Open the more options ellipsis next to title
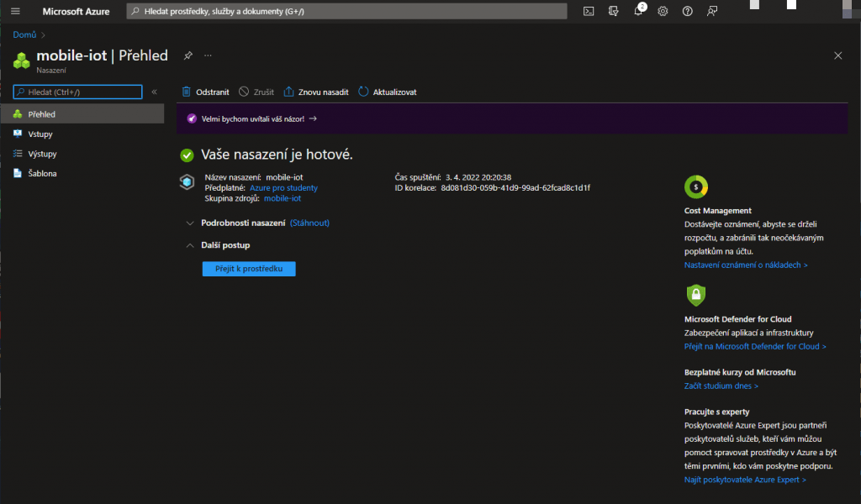Viewport: 861px width, 504px height. click(208, 55)
